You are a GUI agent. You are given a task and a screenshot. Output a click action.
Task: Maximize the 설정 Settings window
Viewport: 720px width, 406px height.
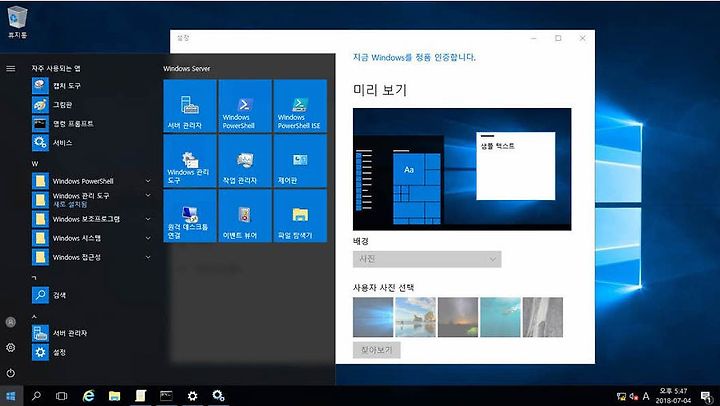tap(558, 38)
